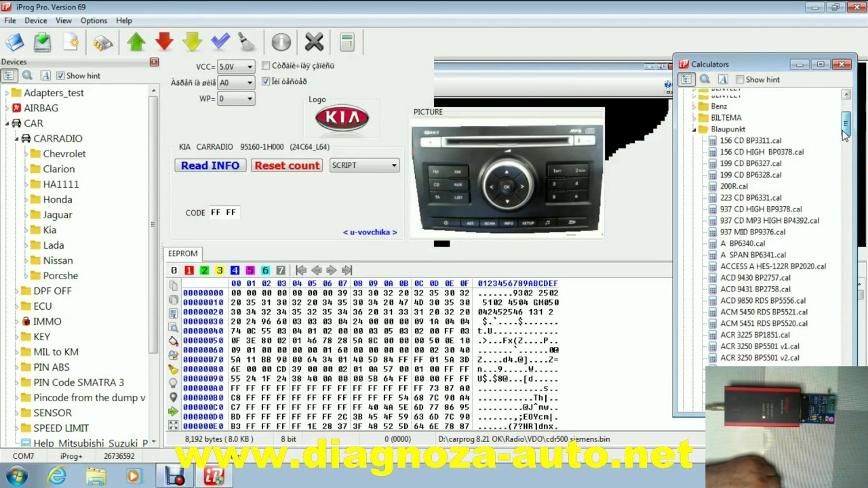Expand the Adapters_test folder
868x488 pixels.
(x=7, y=93)
